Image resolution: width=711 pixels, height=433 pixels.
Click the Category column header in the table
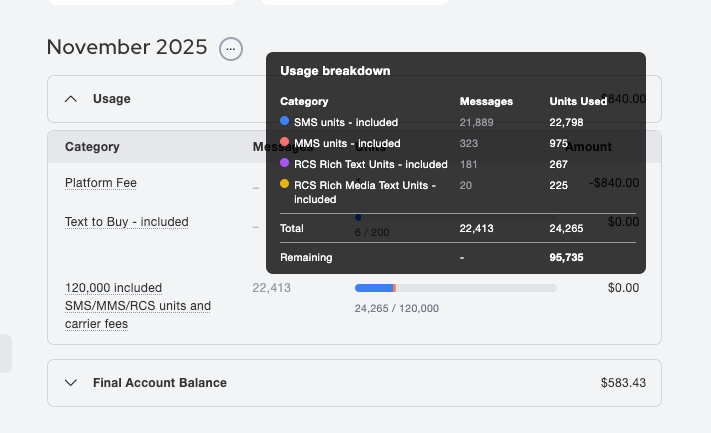[92, 147]
